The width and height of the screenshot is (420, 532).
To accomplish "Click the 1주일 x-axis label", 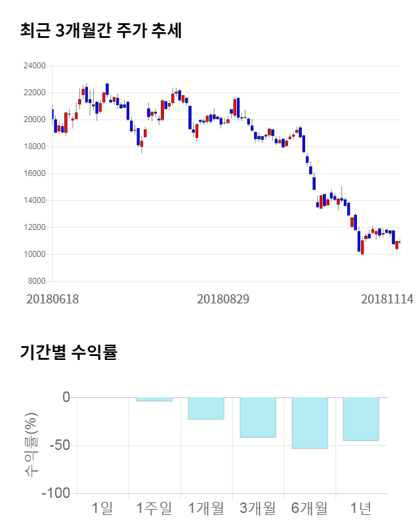I will (x=154, y=508).
